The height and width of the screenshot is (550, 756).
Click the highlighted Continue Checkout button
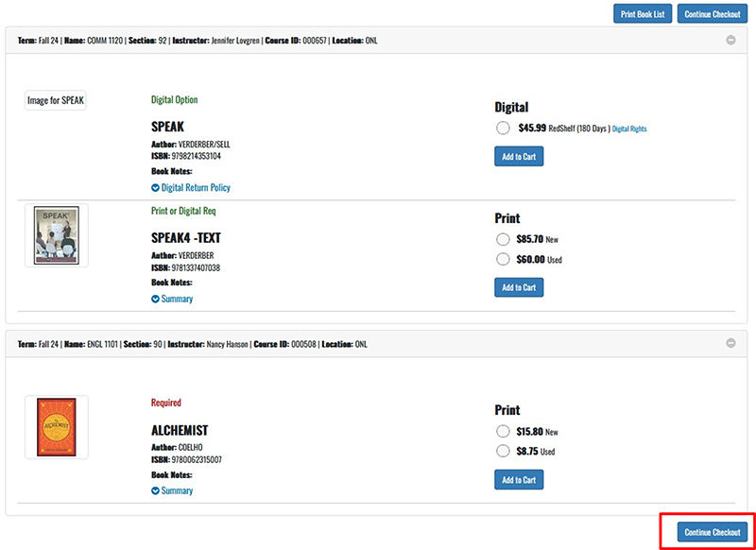tap(713, 532)
